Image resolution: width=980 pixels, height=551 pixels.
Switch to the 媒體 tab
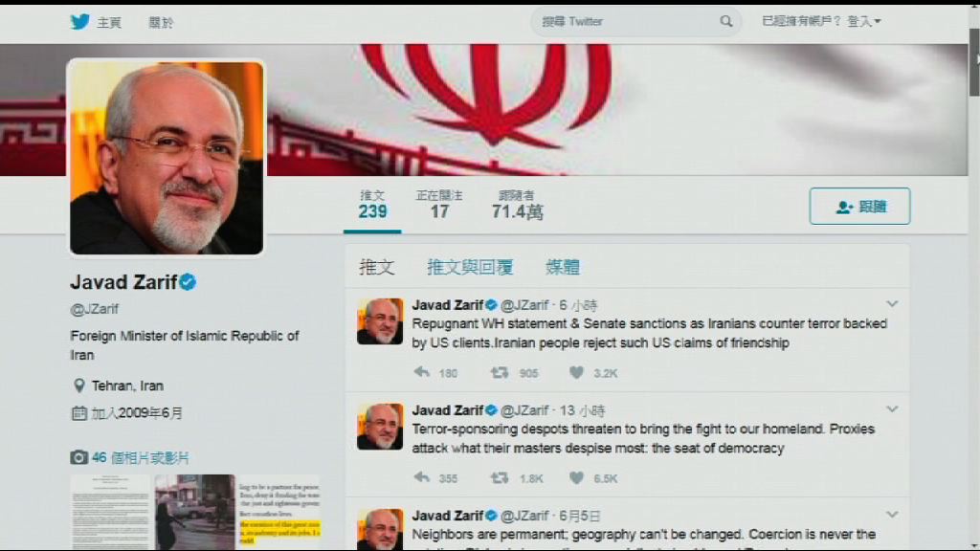pos(563,267)
